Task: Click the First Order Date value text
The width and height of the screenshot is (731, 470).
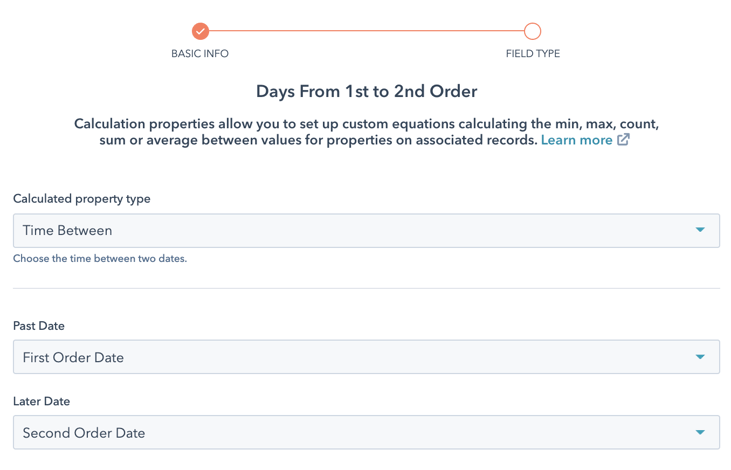Action: pyautogui.click(x=73, y=358)
